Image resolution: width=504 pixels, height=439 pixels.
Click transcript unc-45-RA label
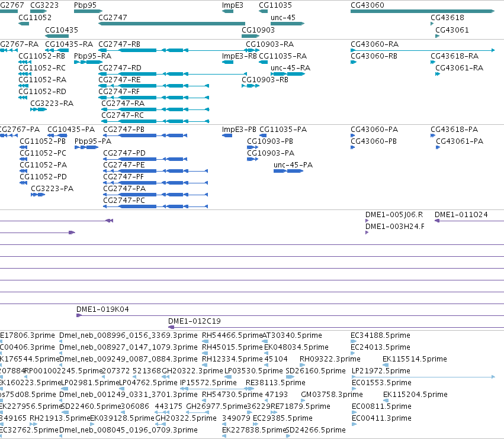(x=291, y=68)
